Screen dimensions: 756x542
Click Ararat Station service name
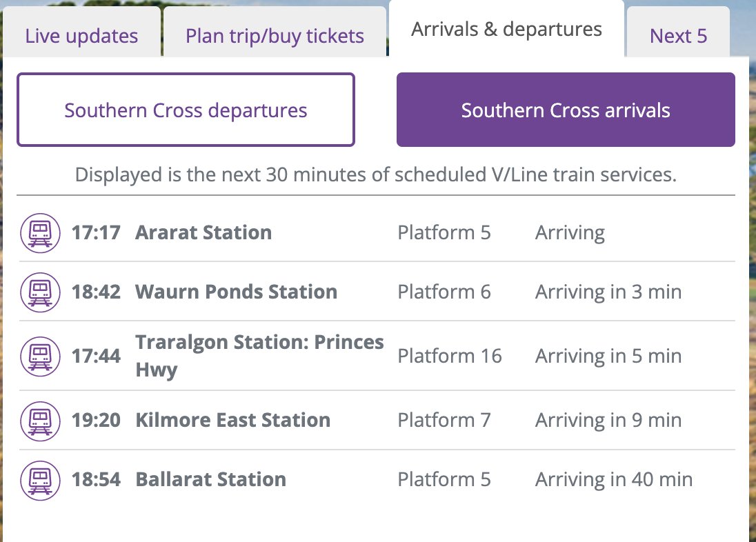[x=203, y=233]
